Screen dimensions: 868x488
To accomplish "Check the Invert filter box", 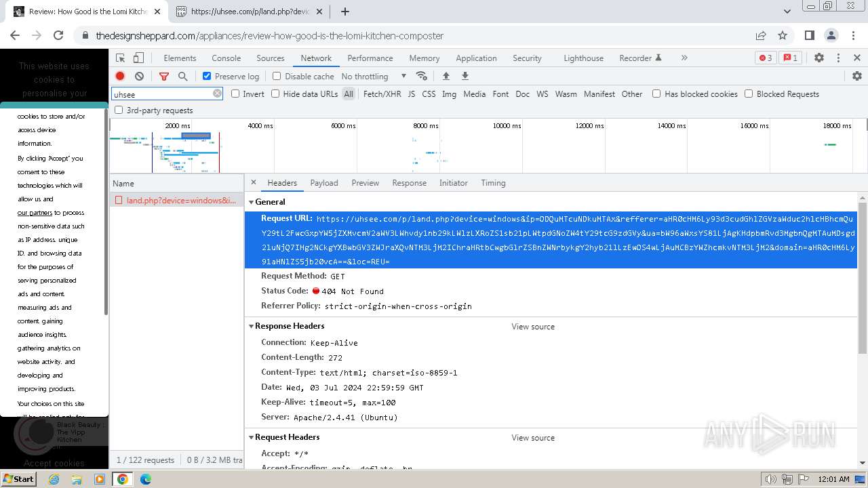I will click(235, 94).
